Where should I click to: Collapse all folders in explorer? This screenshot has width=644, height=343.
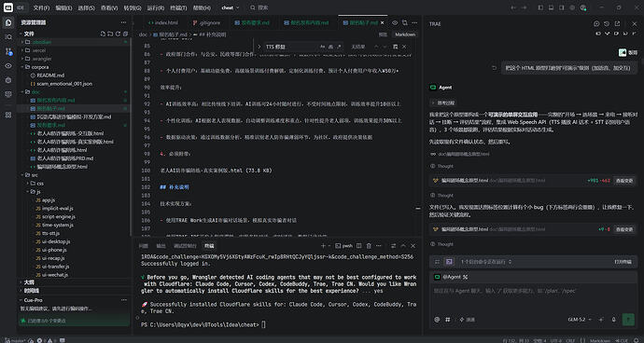[x=125, y=34]
